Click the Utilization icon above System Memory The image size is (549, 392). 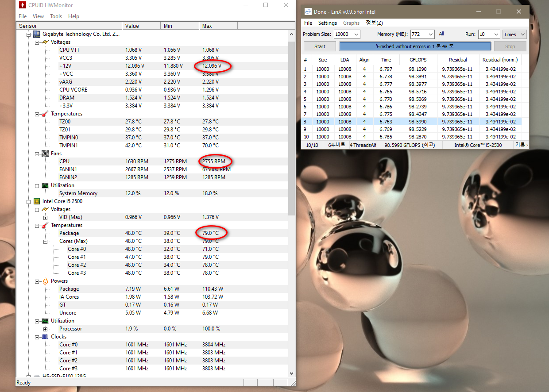pyautogui.click(x=45, y=185)
